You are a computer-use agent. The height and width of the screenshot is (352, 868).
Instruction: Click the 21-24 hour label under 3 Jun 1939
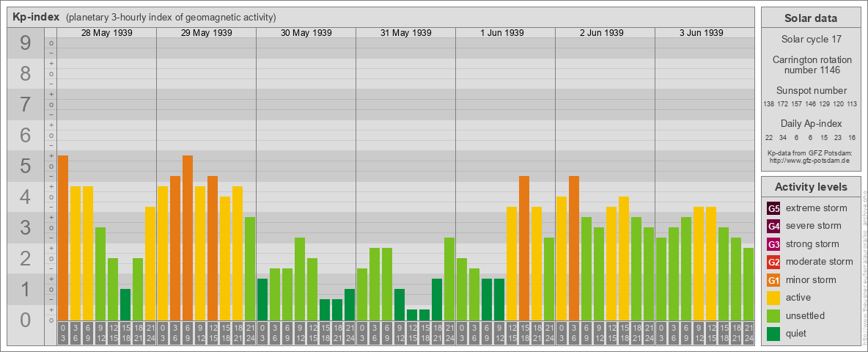pos(749,334)
